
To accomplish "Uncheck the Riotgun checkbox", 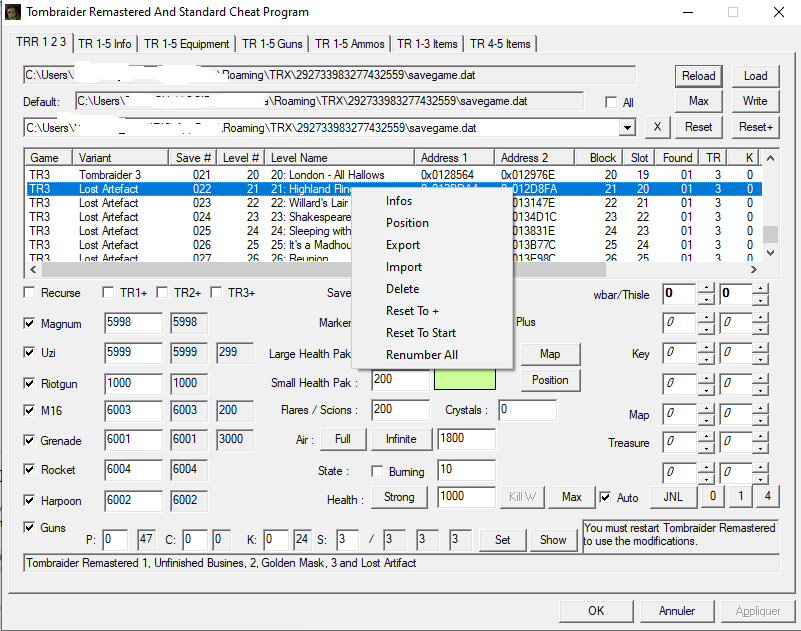I will point(29,383).
